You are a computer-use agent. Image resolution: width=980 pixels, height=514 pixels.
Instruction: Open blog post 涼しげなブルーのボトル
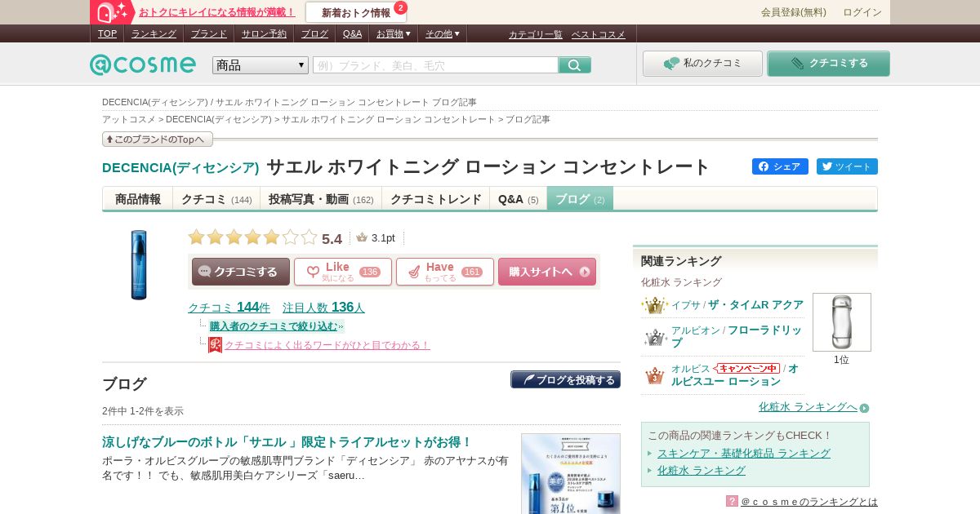click(287, 441)
